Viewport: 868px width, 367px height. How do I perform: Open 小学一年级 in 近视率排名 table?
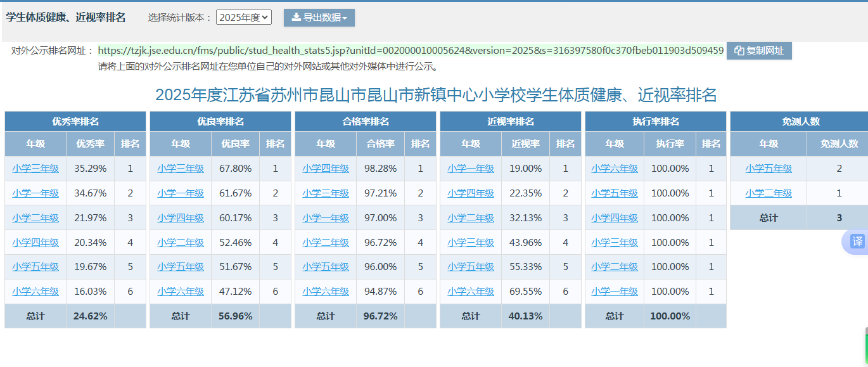click(471, 169)
